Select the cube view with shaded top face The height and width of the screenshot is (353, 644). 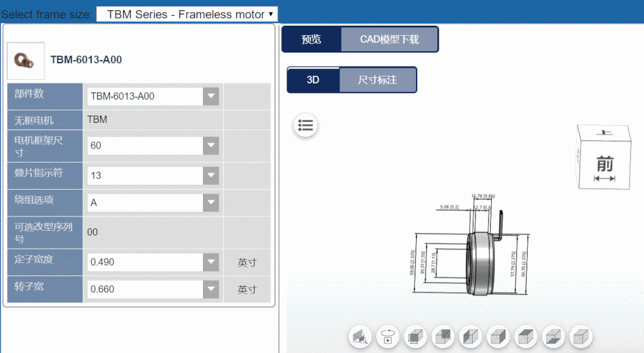point(526,337)
